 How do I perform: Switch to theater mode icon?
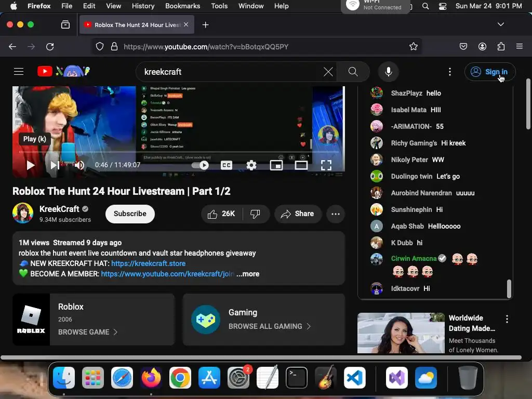[301, 165]
